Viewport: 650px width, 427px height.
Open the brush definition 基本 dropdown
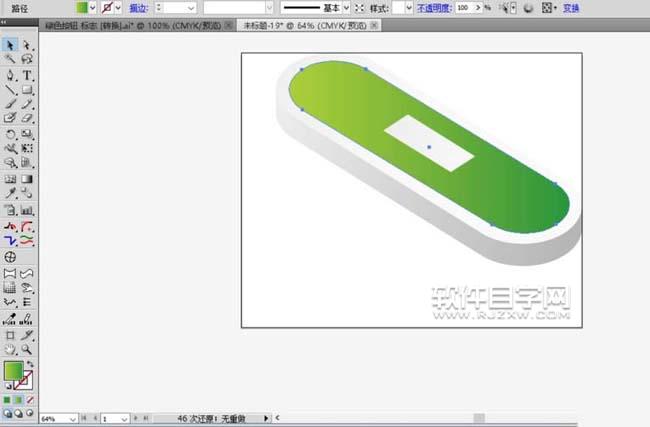[347, 8]
